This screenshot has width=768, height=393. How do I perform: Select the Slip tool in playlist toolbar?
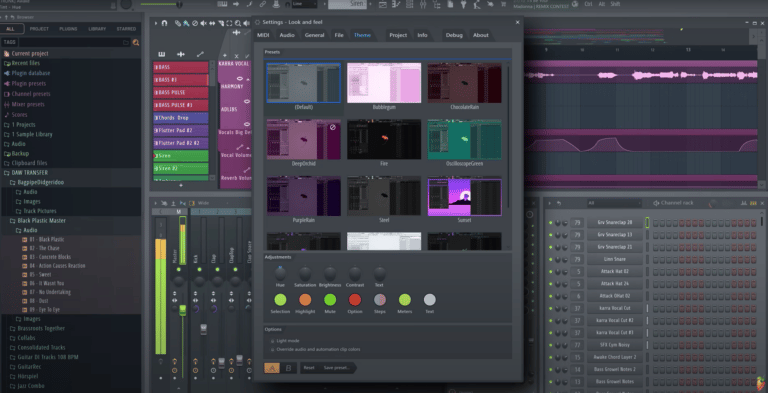(212, 23)
